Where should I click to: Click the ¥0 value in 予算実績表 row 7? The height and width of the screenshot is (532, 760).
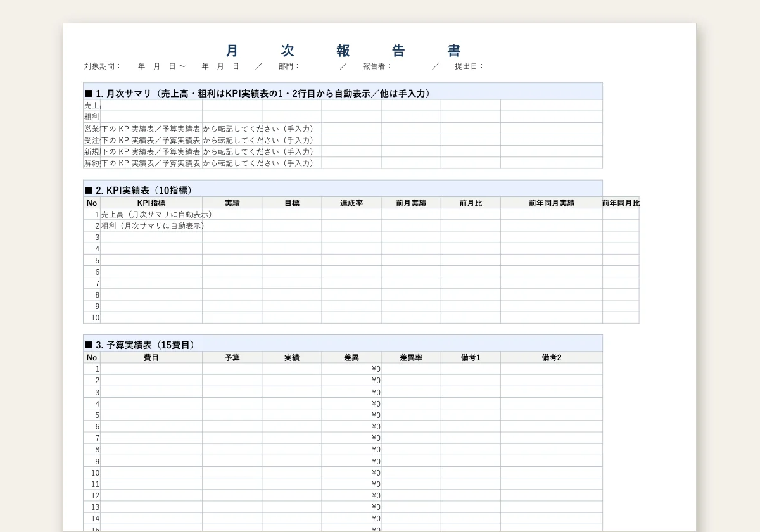tap(376, 438)
